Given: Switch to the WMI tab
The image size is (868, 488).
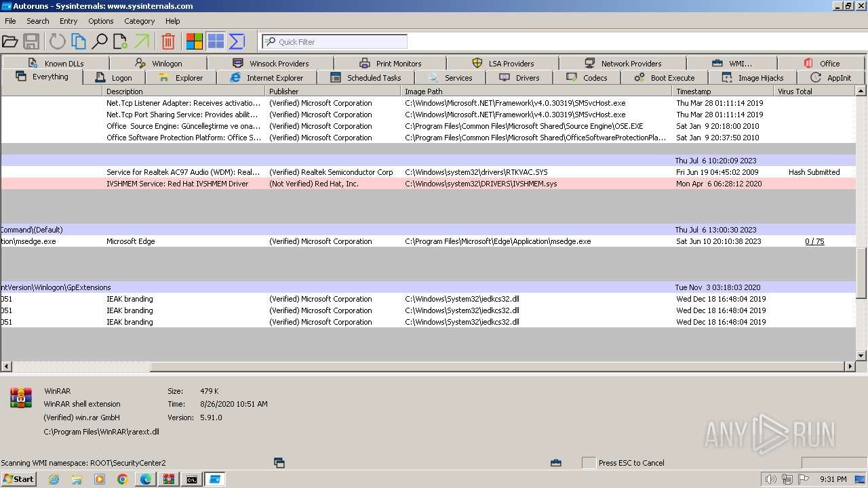Looking at the screenshot, I should tap(731, 63).
